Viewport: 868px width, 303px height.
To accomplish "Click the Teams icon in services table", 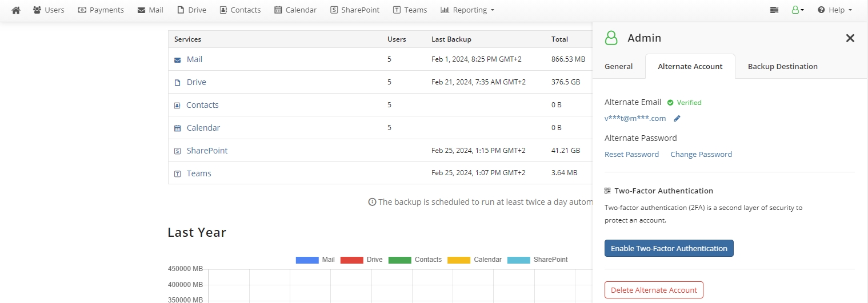I will tap(178, 174).
